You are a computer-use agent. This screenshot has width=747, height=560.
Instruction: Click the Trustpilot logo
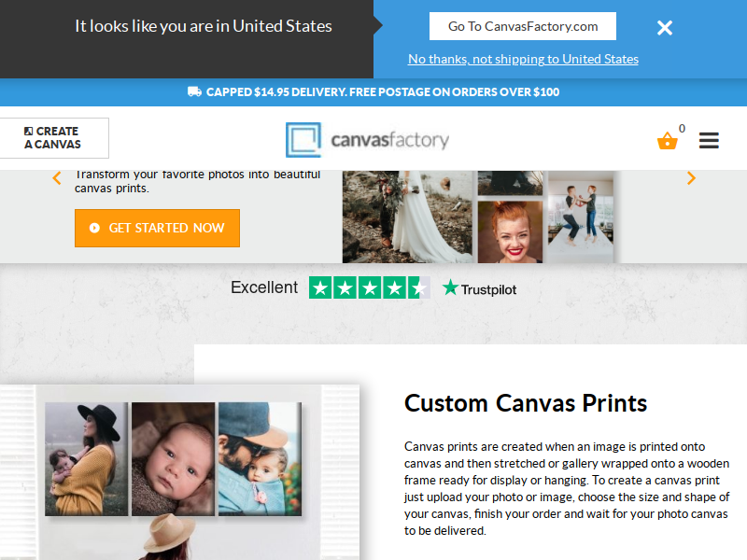point(479,288)
